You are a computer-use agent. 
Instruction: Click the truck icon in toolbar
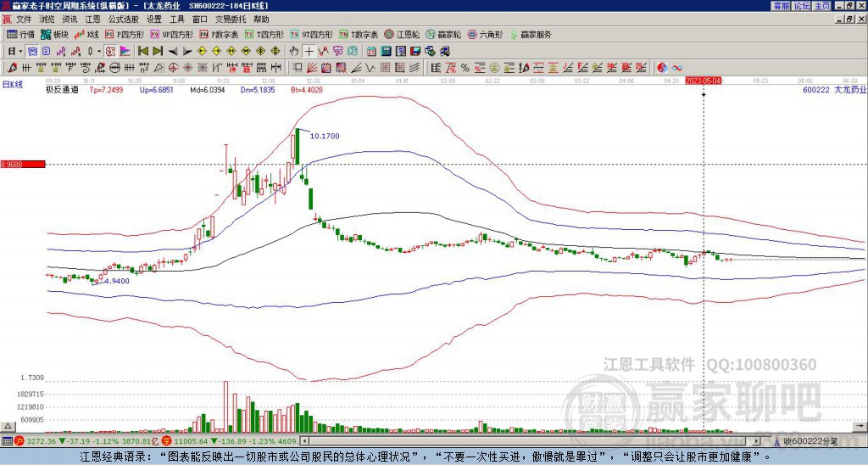point(444,52)
